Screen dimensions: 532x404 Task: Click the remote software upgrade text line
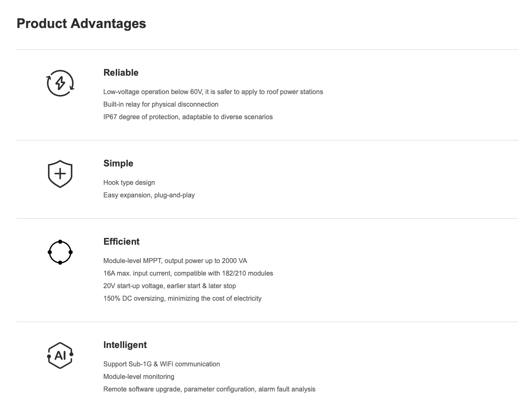pos(209,389)
